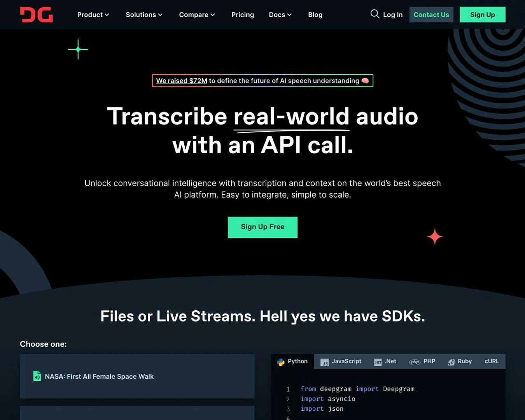Click the Log In link
525x420 pixels.
point(393,15)
